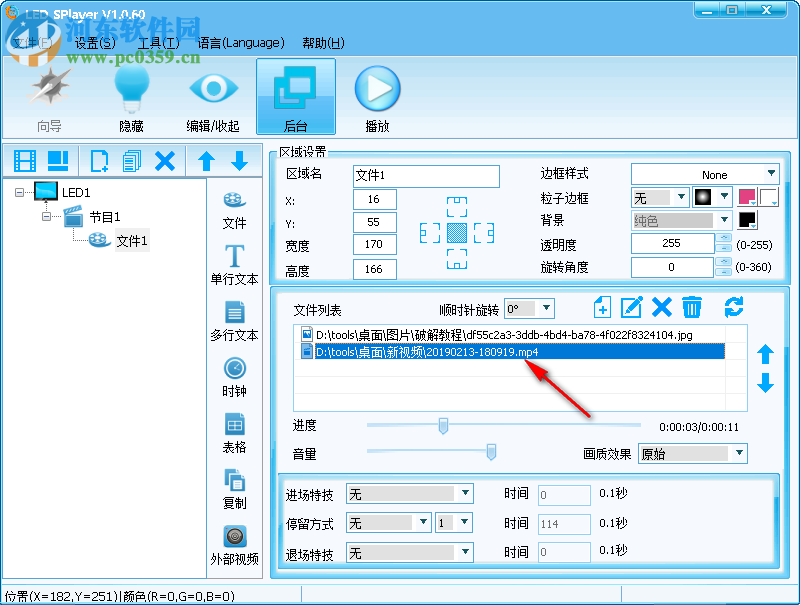Open the 设置(S) menu
Image resolution: width=800 pixels, height=605 pixels.
click(x=93, y=43)
